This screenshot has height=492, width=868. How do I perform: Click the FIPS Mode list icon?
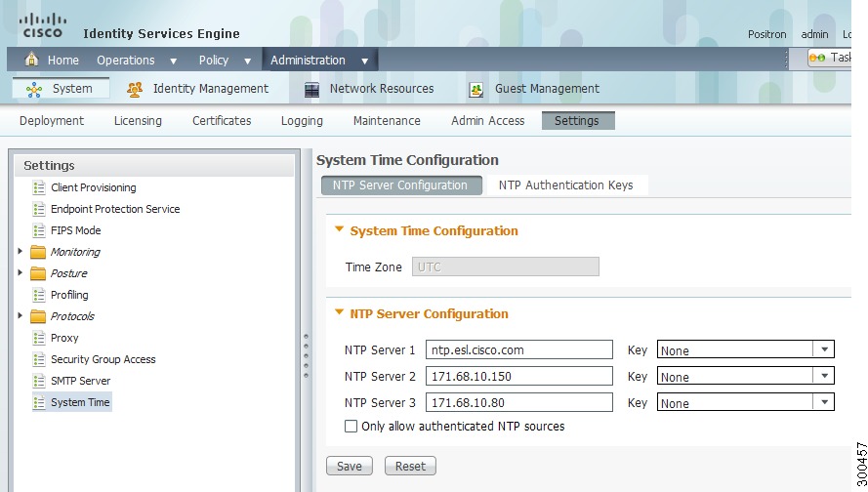click(39, 230)
